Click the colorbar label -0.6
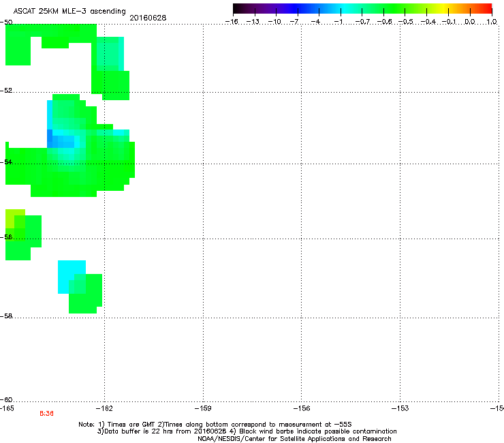This screenshot has width=504, height=443. click(x=384, y=22)
